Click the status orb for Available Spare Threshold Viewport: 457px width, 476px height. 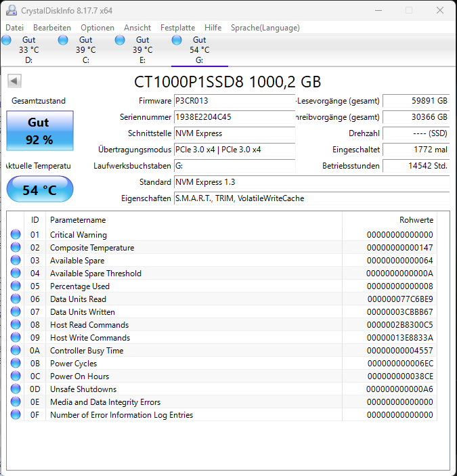click(16, 273)
